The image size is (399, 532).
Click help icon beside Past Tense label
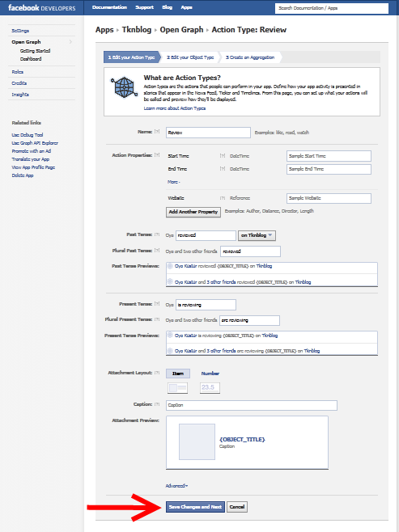coord(157,234)
